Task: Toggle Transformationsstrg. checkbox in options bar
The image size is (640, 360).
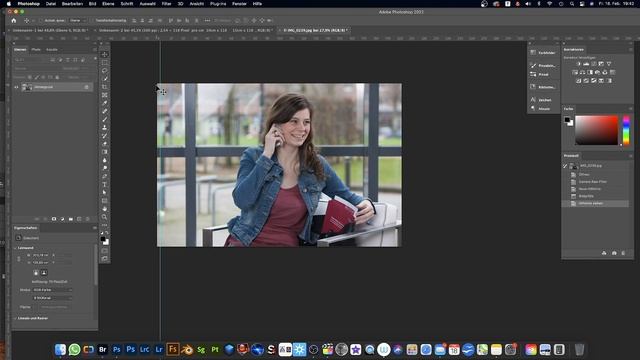Action: [x=93, y=20]
